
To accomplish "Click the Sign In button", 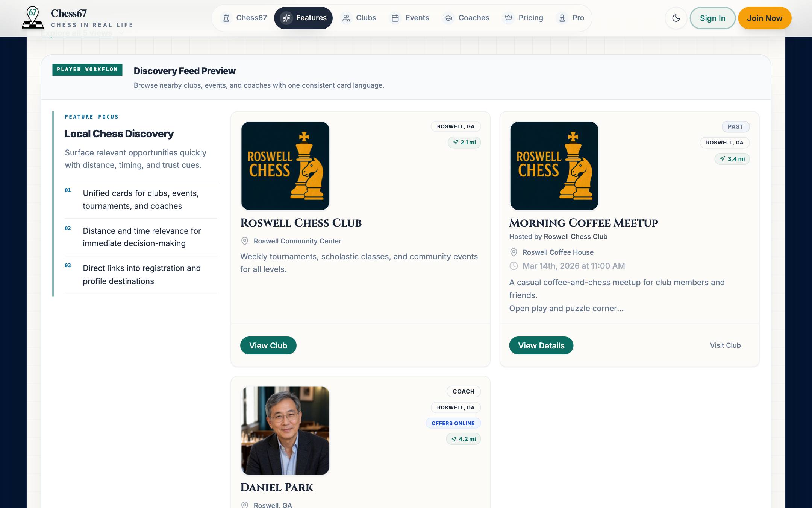I will tap(712, 18).
